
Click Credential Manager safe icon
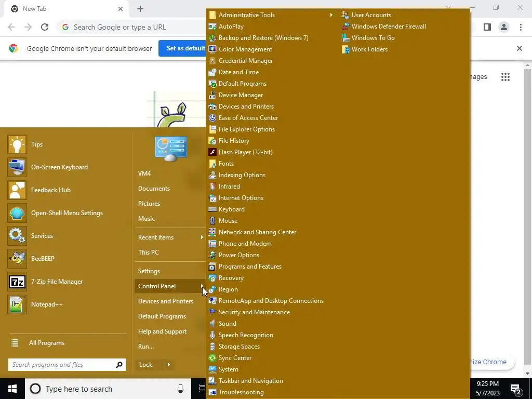[212, 61]
